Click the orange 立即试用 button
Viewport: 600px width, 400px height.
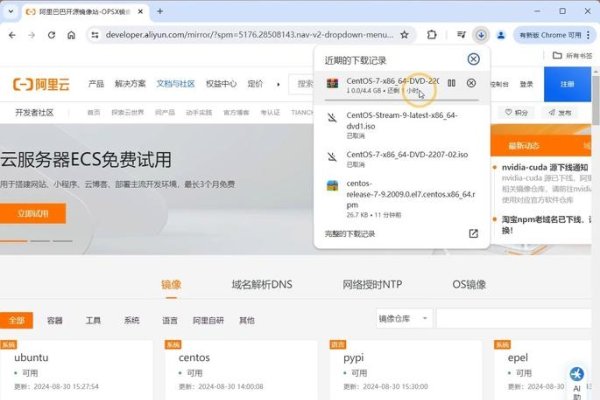pyautogui.click(x=33, y=213)
